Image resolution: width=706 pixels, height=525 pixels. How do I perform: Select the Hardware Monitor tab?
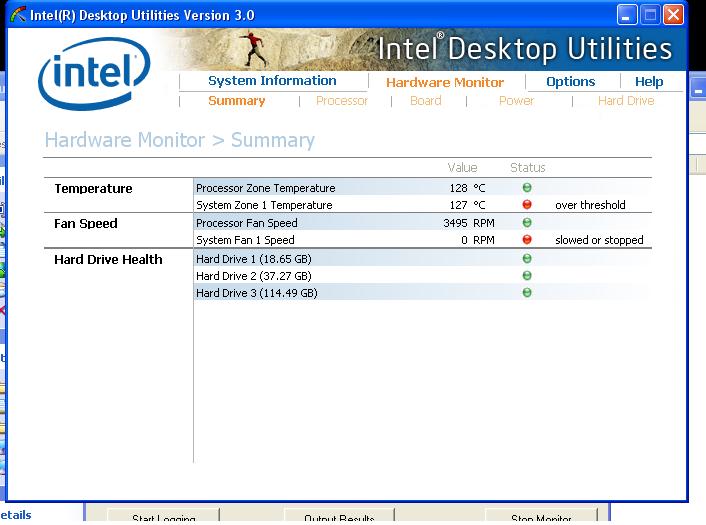click(445, 82)
